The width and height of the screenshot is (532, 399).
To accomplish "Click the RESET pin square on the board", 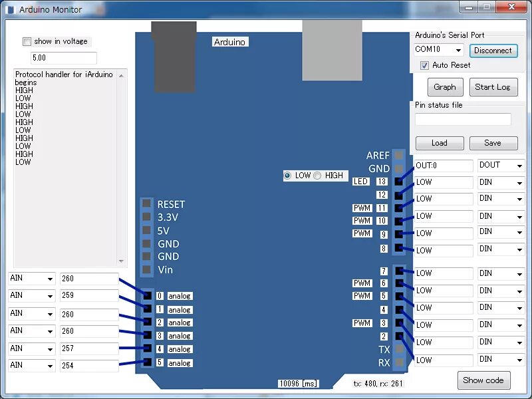I will point(146,203).
